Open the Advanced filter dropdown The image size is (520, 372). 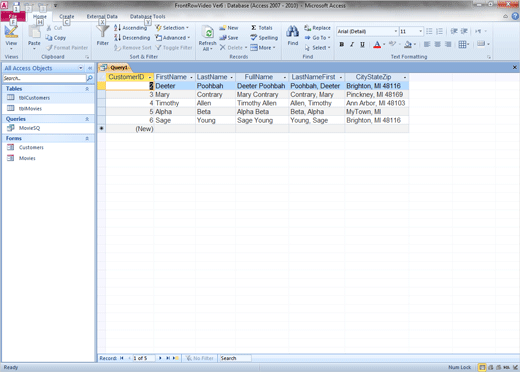173,38
